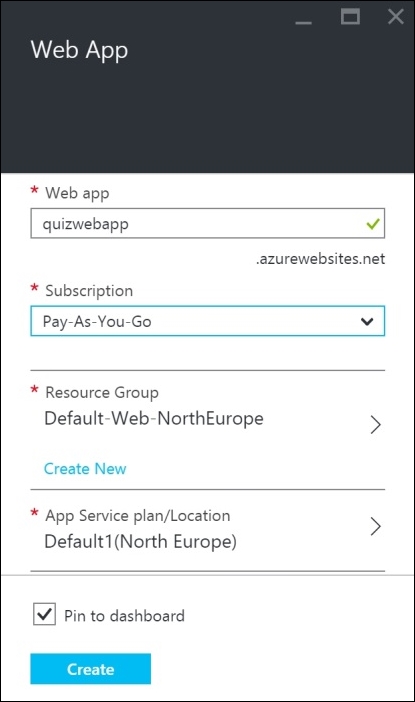Close the Web App blade
This screenshot has width=415, height=702.
[x=396, y=17]
